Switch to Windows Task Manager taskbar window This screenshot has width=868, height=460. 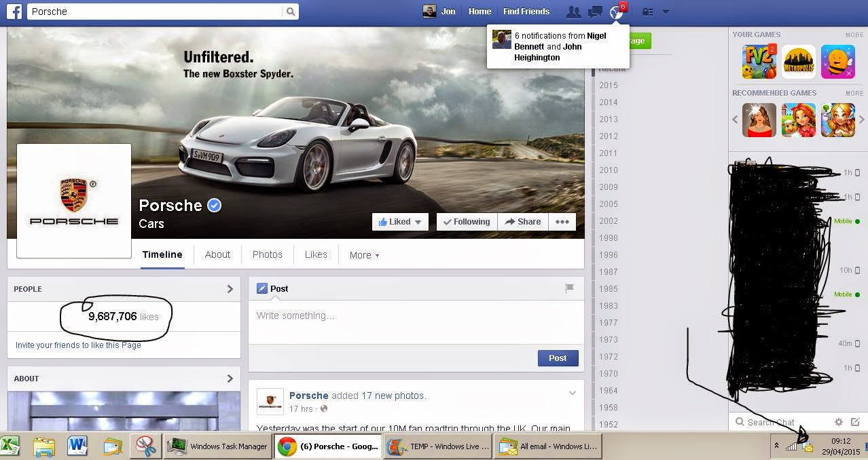[x=217, y=446]
